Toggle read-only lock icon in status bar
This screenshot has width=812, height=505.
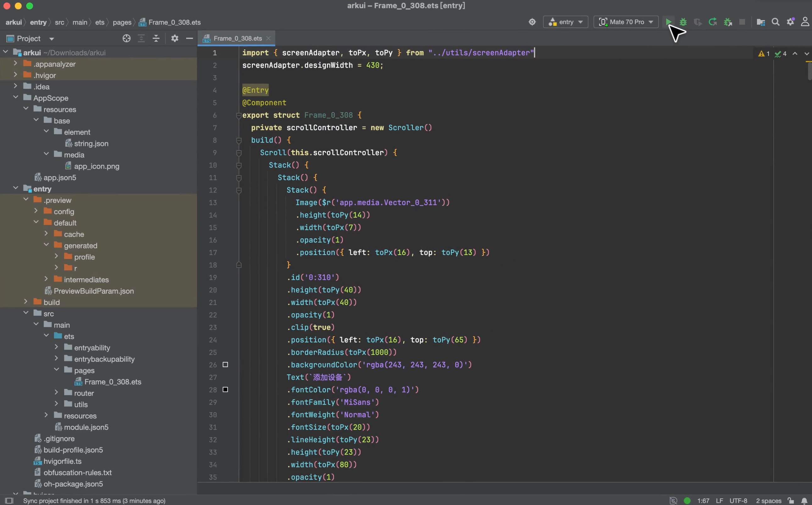point(791,500)
